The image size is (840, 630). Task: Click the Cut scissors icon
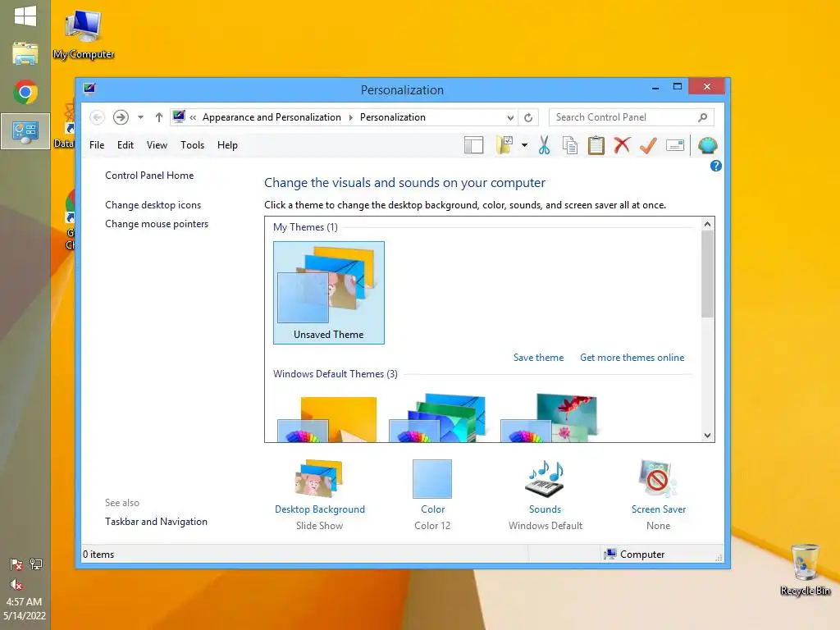(x=545, y=145)
